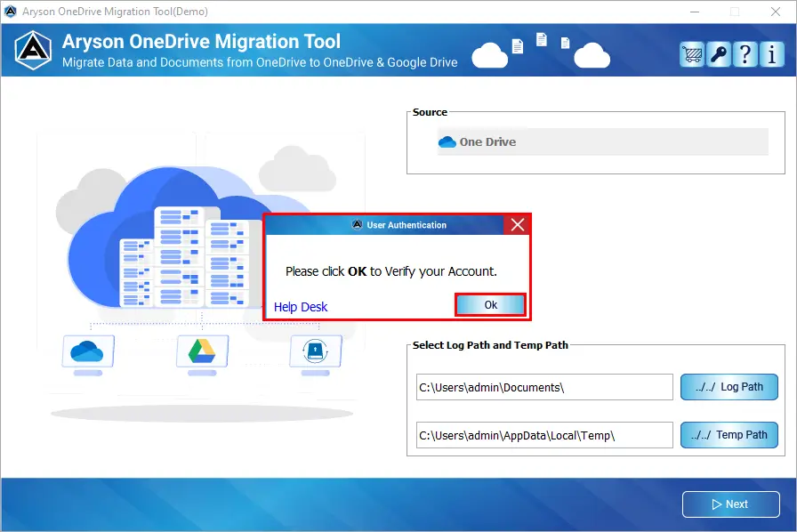This screenshot has width=797, height=532.
Task: Open license activation with the key icon
Action: coord(719,54)
